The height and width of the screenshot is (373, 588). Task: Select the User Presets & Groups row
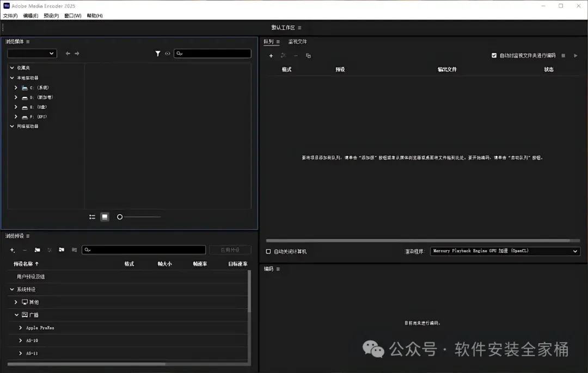(x=127, y=276)
